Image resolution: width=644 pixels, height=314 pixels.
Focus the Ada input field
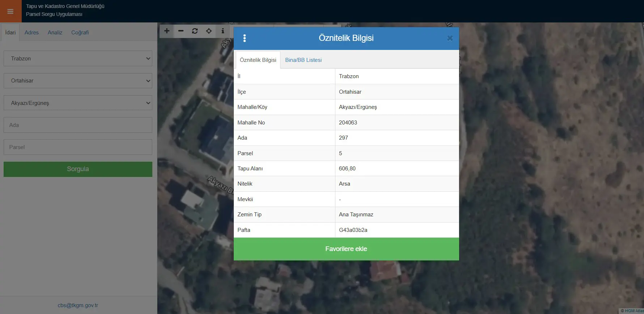tap(78, 125)
